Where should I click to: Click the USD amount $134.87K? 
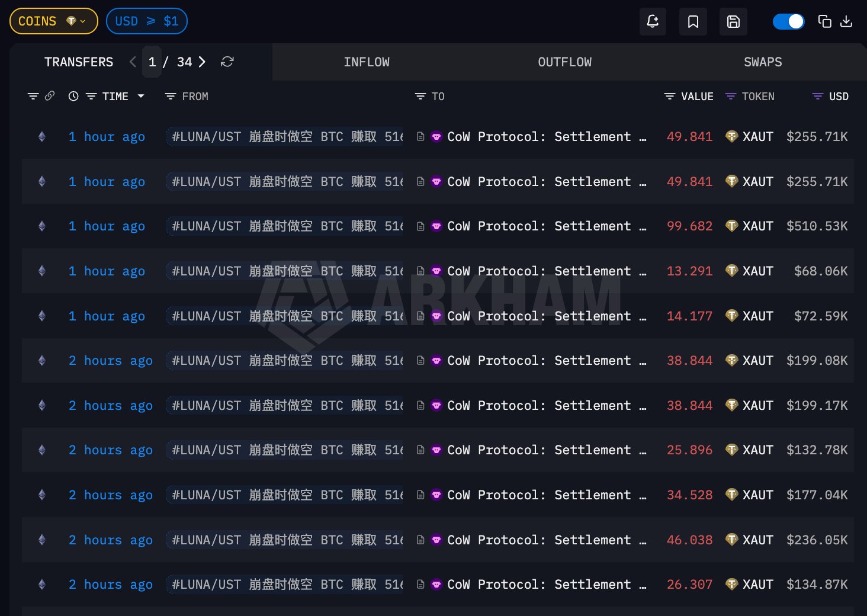[x=817, y=585]
